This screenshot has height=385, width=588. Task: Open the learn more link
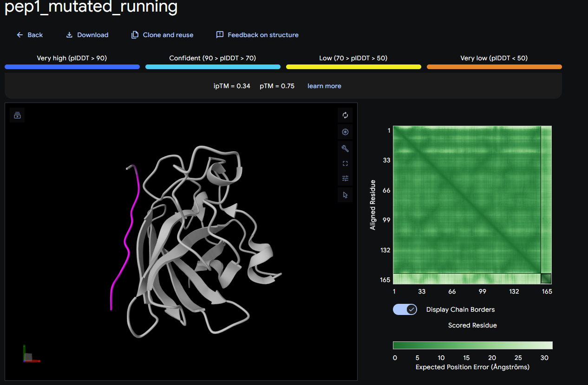(324, 86)
